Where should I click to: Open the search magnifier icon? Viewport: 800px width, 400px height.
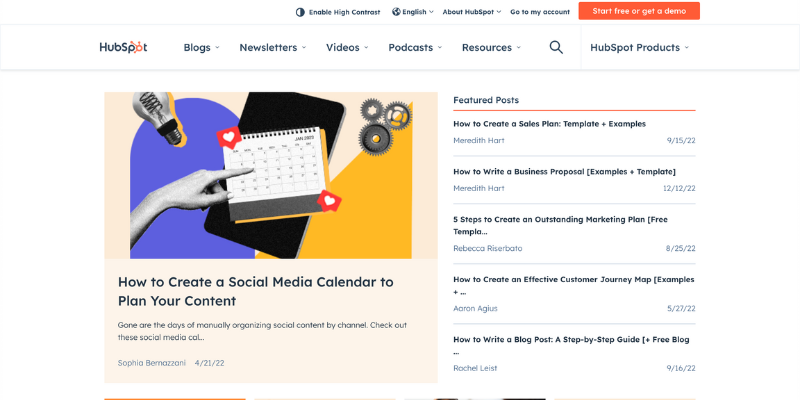pyautogui.click(x=556, y=47)
